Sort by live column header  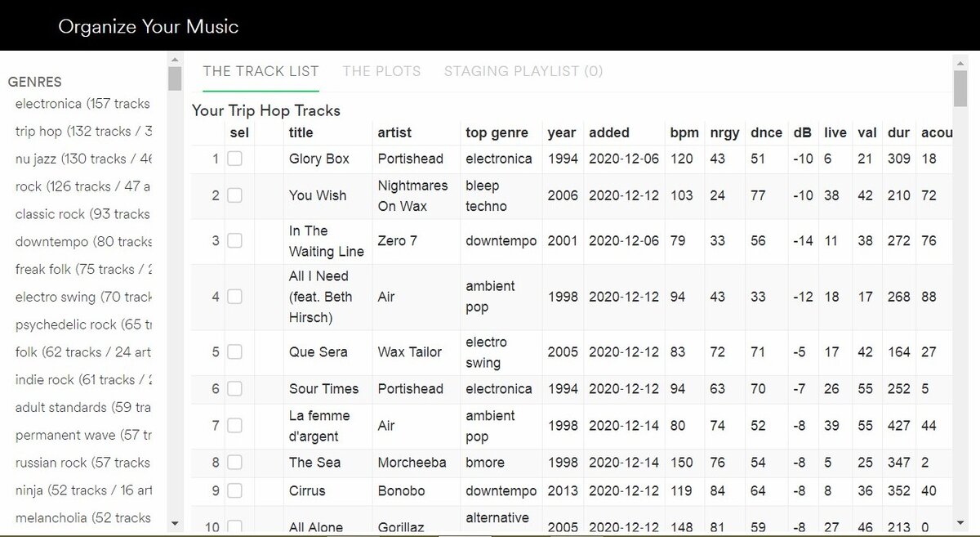pyautogui.click(x=835, y=132)
